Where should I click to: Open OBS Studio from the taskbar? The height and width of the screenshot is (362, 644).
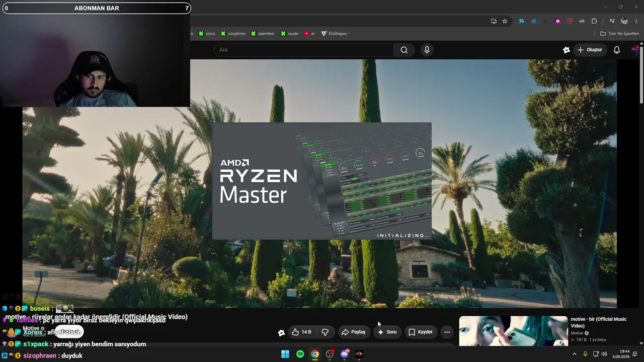330,354
